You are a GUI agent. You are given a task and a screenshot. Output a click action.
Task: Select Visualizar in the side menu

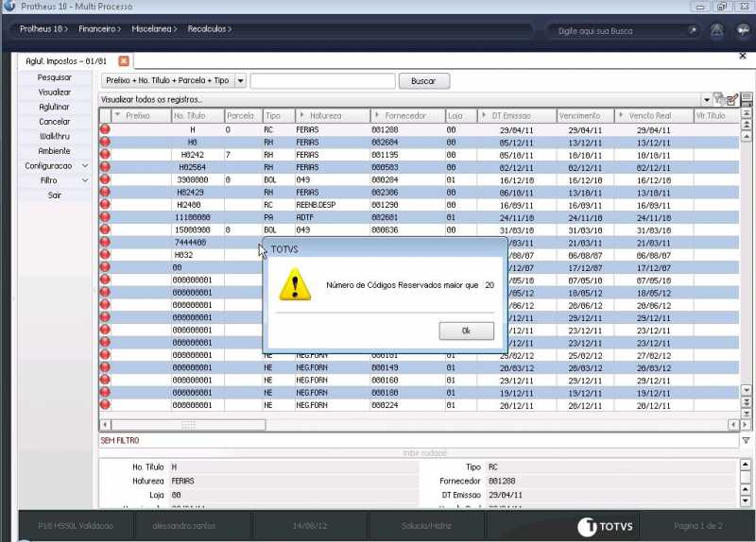[x=55, y=92]
